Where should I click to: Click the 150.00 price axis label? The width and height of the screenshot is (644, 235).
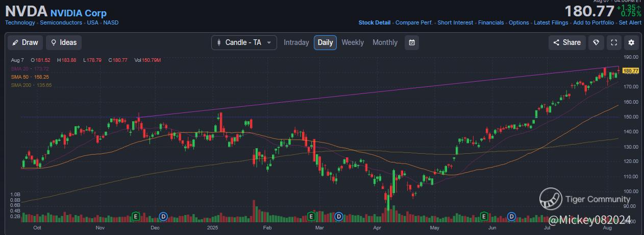point(632,116)
